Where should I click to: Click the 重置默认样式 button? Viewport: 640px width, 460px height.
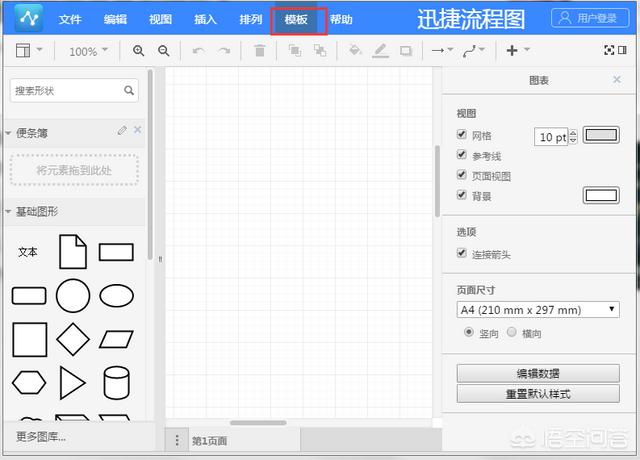click(x=538, y=394)
